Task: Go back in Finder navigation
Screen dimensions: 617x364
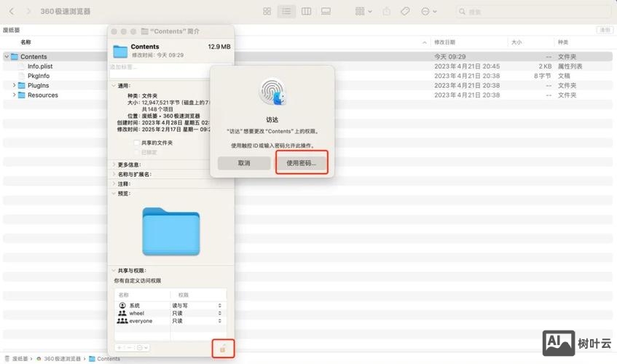Action: [12, 12]
